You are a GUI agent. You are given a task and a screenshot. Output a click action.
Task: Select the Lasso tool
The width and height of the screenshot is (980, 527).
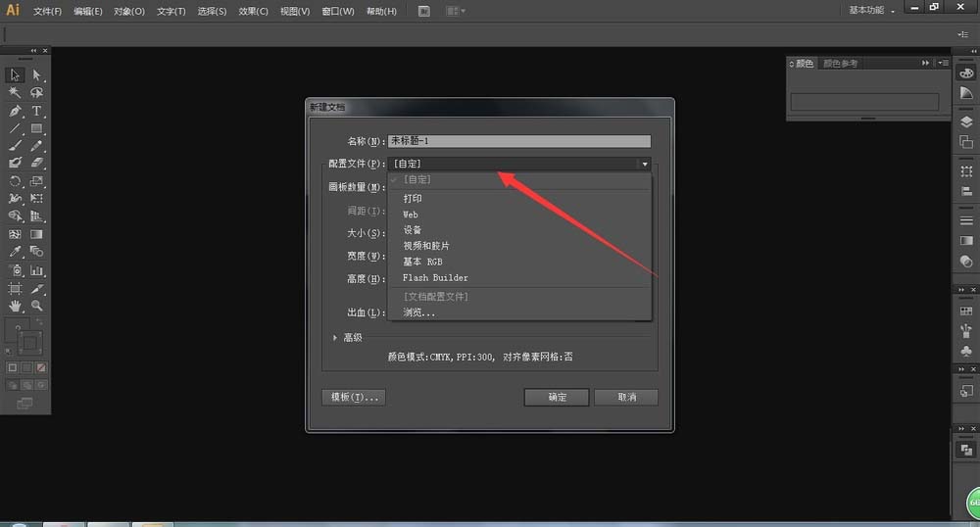click(x=37, y=92)
